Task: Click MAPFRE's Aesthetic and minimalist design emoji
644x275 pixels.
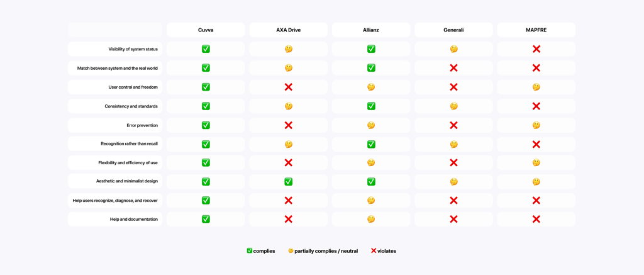Action: [536, 181]
